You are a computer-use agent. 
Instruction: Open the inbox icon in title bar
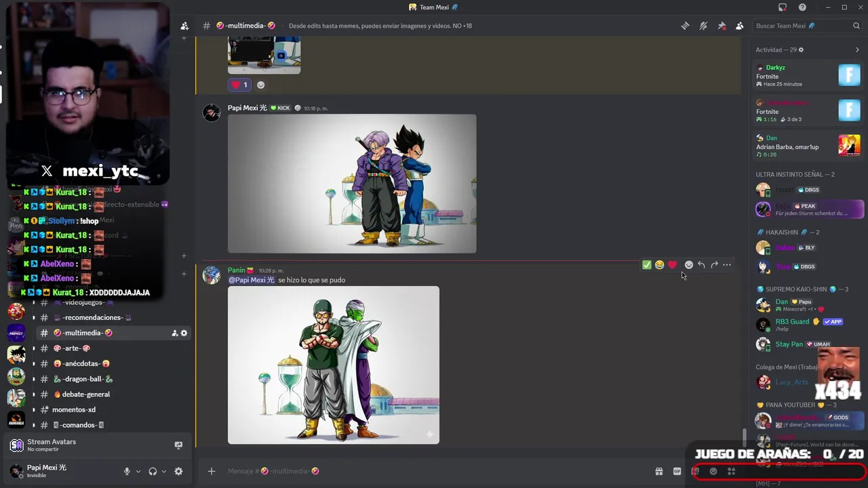click(x=783, y=7)
